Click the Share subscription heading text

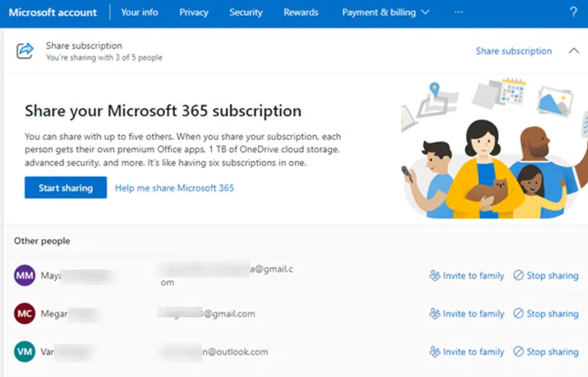point(84,46)
